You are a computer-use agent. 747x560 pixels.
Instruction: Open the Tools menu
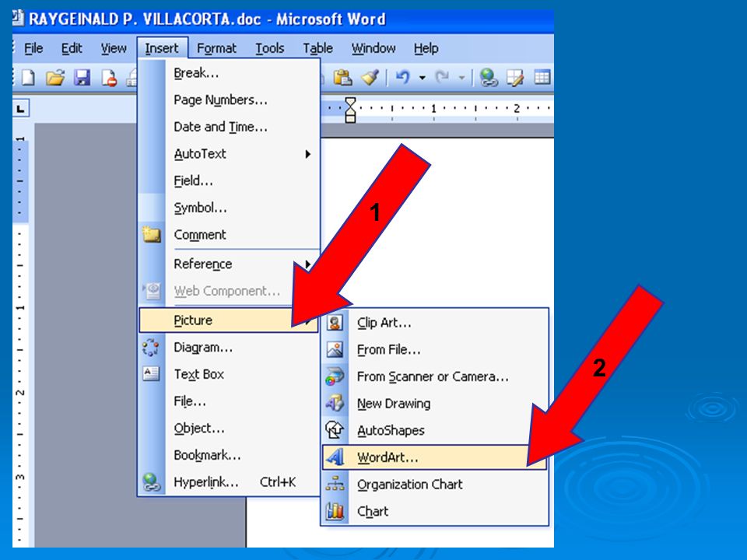270,48
